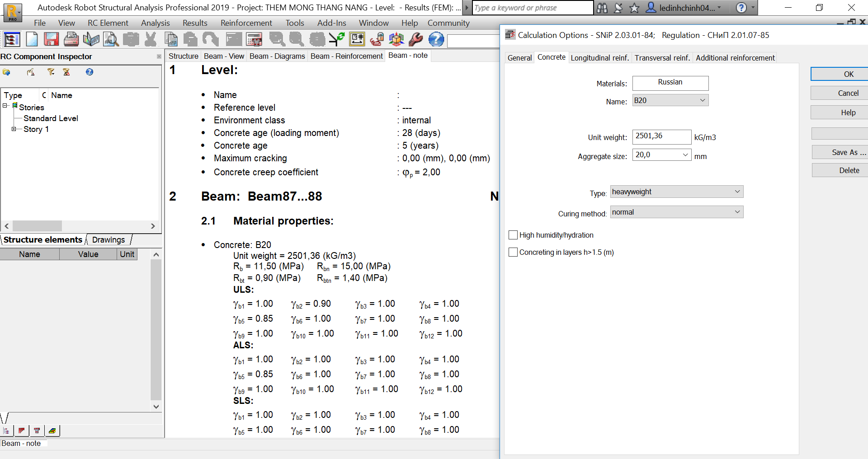The image size is (868, 459).
Task: Open the Aggregate size dropdown
Action: [x=661, y=155]
